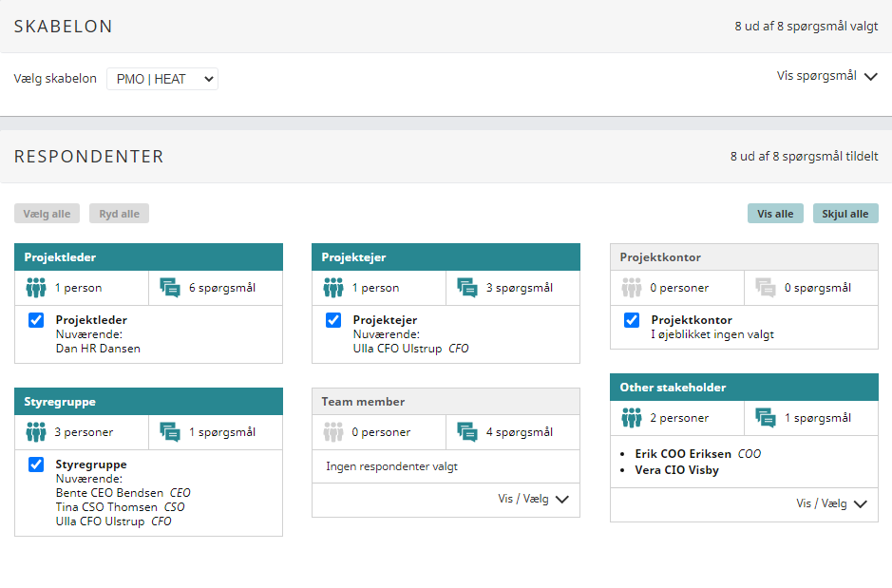Screen dimensions: 892x588
Task: Click the people icon in Projektejer card
Action: coord(333,288)
